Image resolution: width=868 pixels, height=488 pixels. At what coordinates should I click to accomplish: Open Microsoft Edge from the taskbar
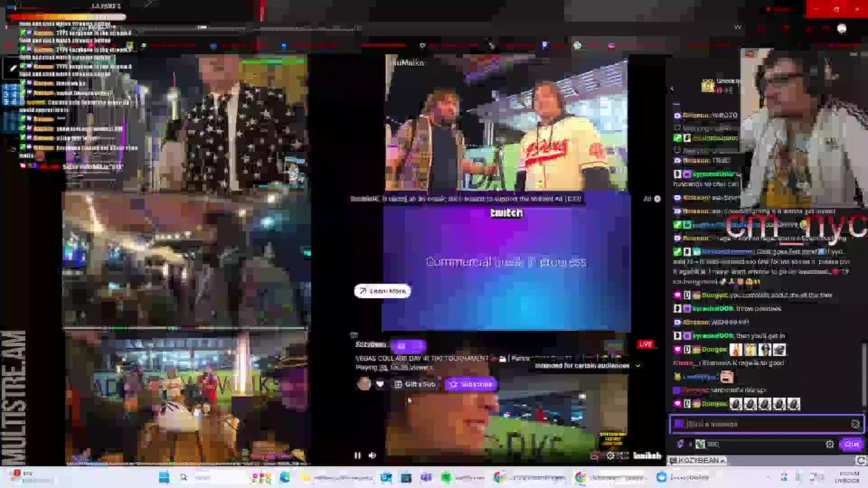tap(285, 478)
